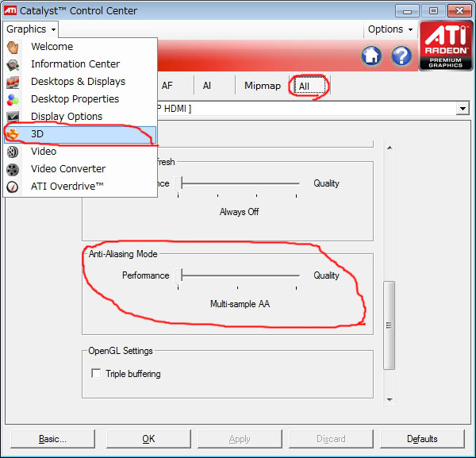Viewport: 476px width, 458px height.
Task: Open Desktops & Displays menu entry
Action: [80, 82]
